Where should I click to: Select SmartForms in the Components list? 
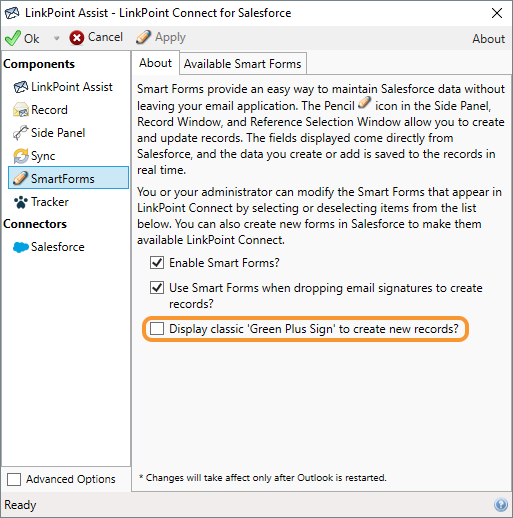click(68, 178)
